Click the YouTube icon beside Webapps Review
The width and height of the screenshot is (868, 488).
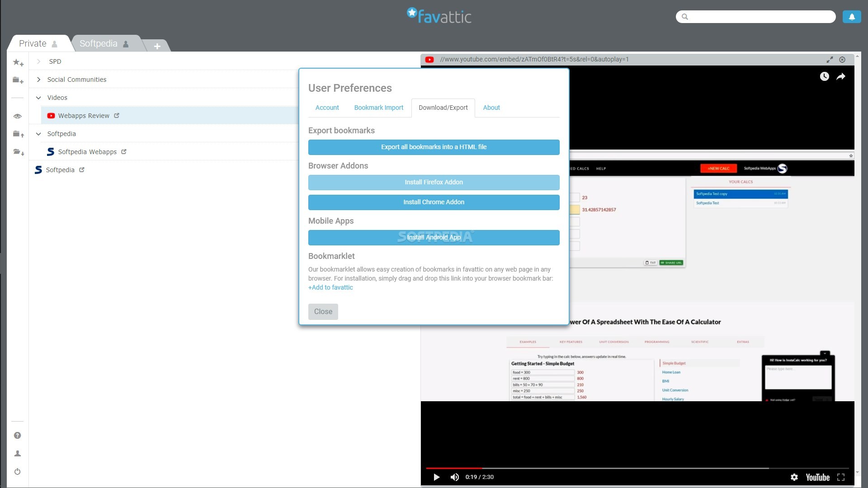[x=51, y=116]
